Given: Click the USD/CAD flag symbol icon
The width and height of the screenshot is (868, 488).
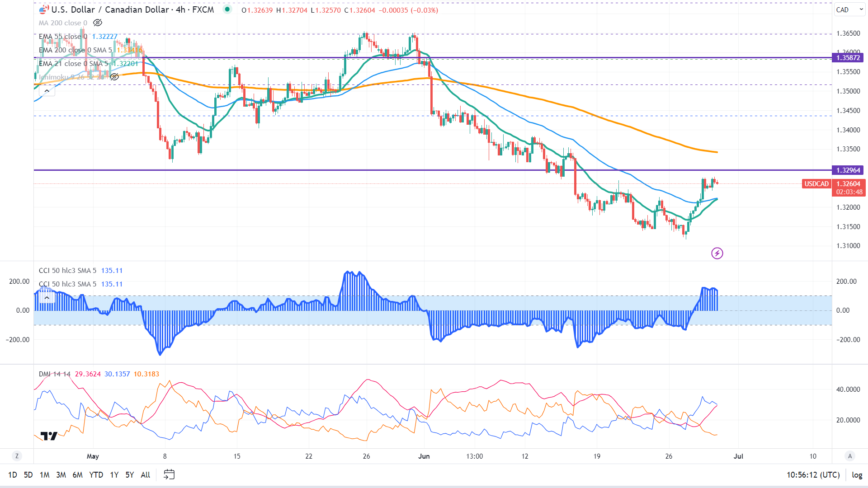Looking at the screenshot, I should tap(44, 9).
